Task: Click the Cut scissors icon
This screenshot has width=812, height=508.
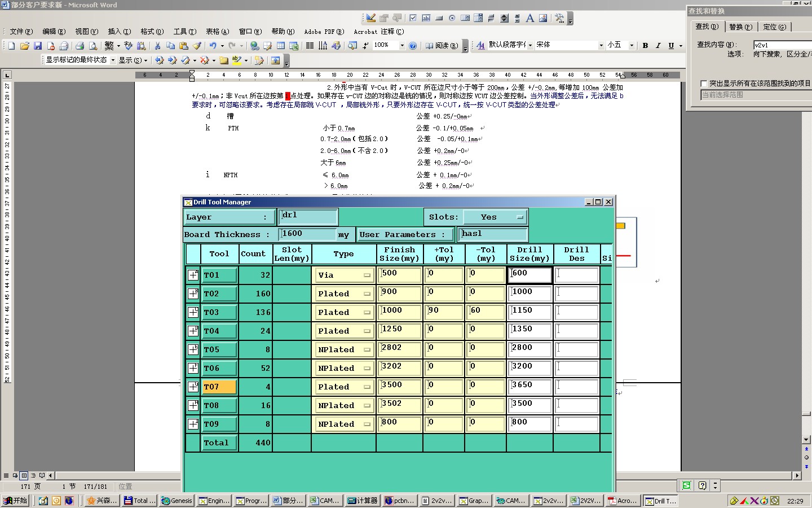Action: click(157, 46)
